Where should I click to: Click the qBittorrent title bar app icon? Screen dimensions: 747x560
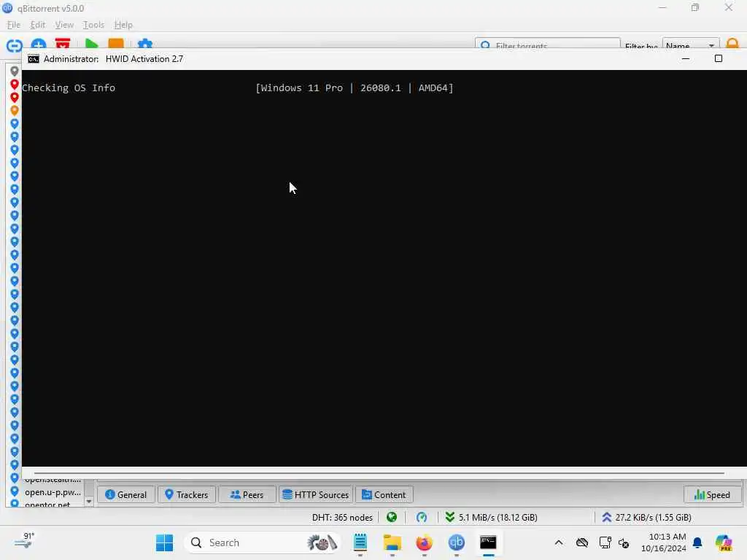click(7, 8)
